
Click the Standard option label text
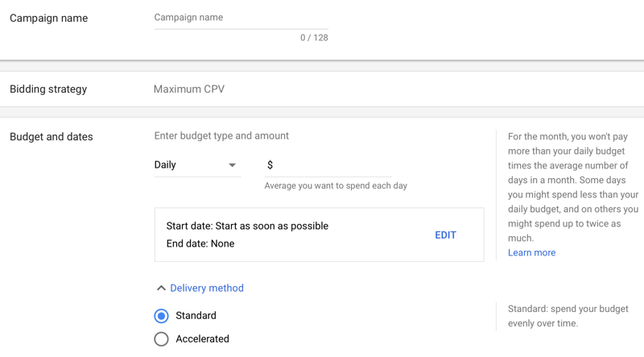(196, 315)
